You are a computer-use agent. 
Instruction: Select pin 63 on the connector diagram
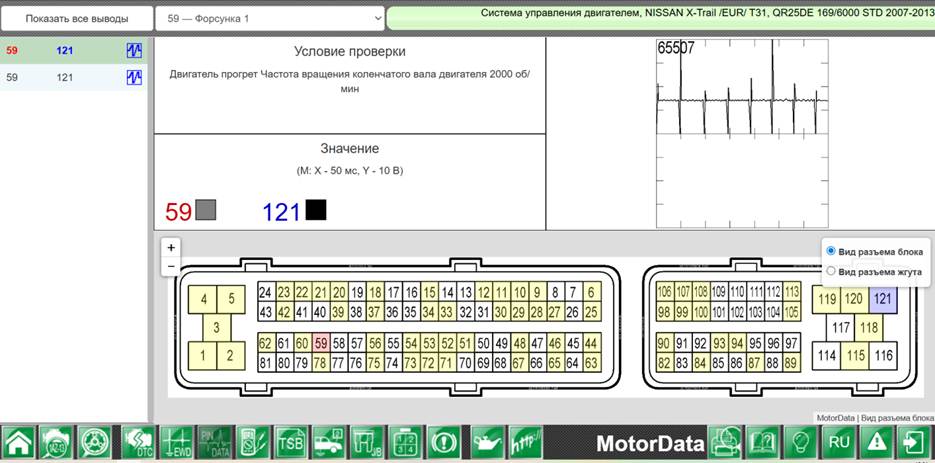592,362
